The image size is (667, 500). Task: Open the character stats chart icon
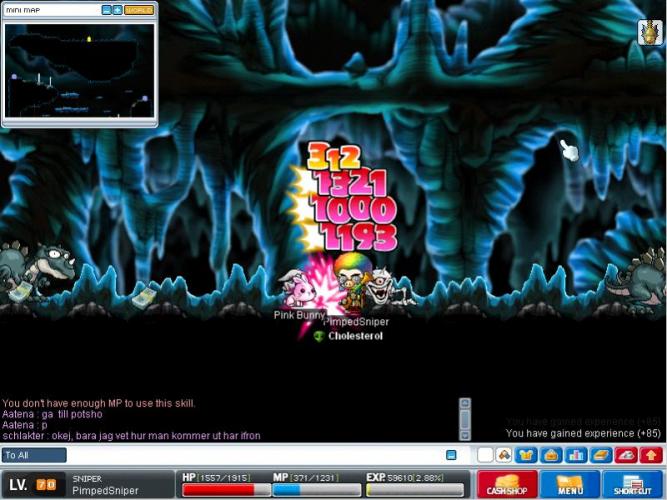point(575,455)
